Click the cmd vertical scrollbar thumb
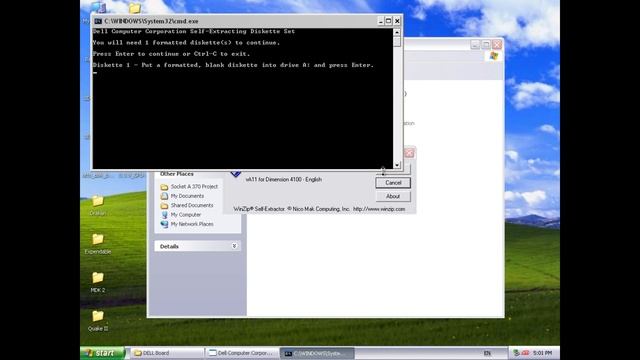This screenshot has height=360, width=640. point(397,41)
